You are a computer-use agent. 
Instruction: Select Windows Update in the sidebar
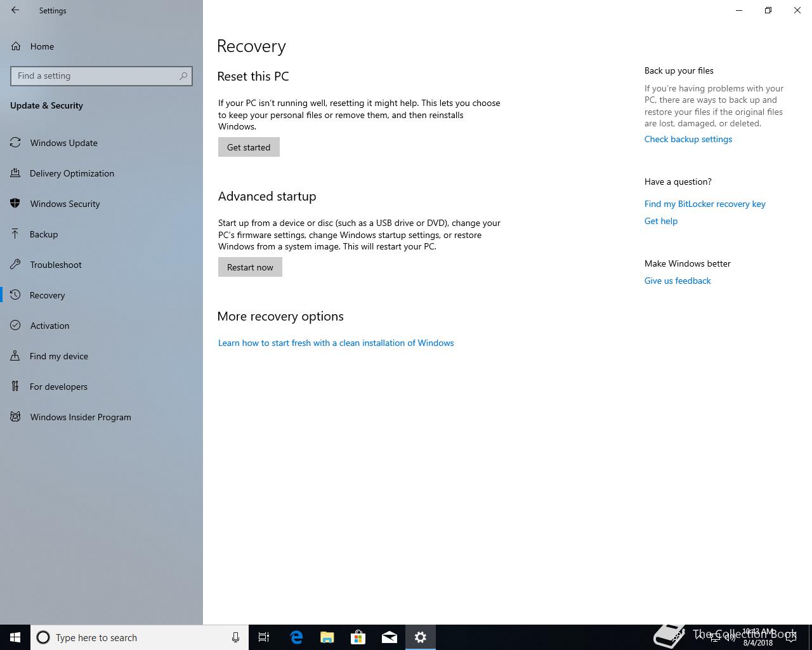click(63, 143)
